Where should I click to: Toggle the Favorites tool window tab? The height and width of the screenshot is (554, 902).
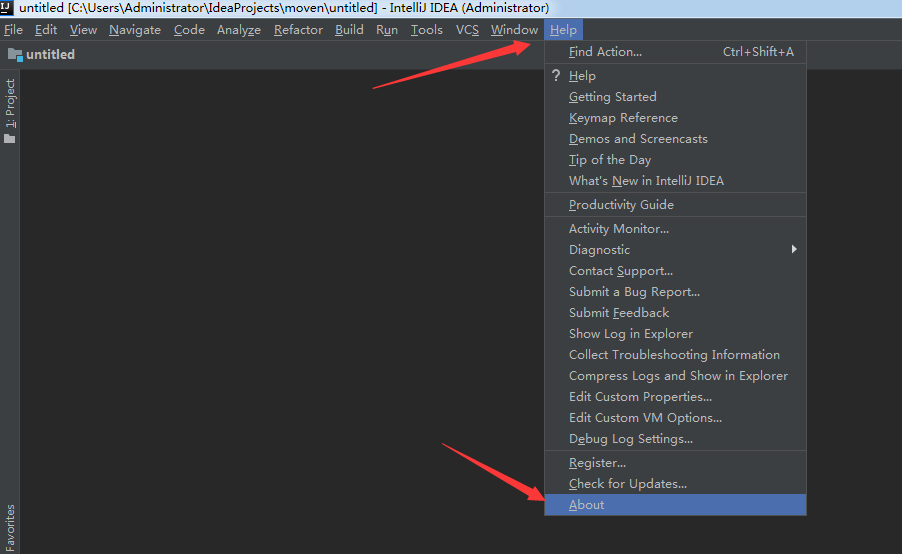point(10,528)
